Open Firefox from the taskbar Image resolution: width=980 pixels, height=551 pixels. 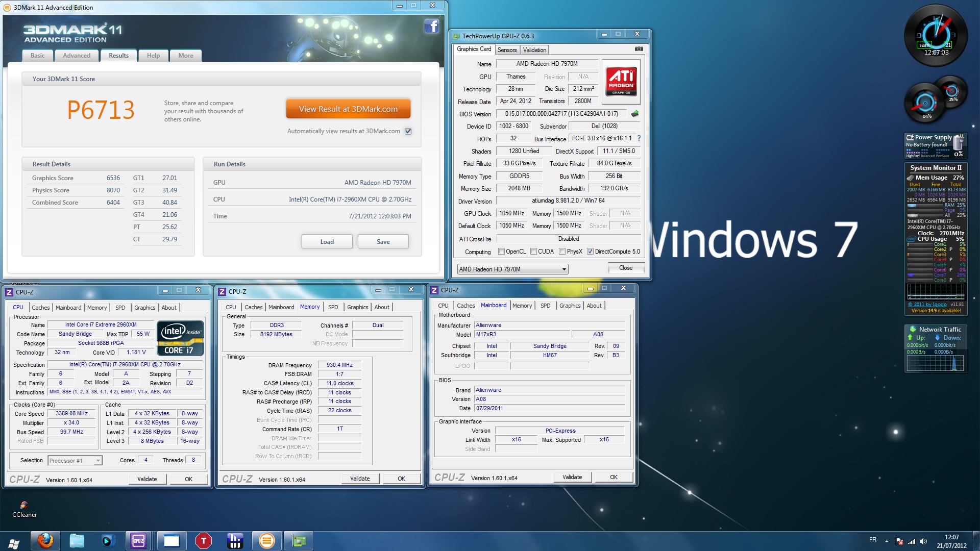pyautogui.click(x=45, y=540)
